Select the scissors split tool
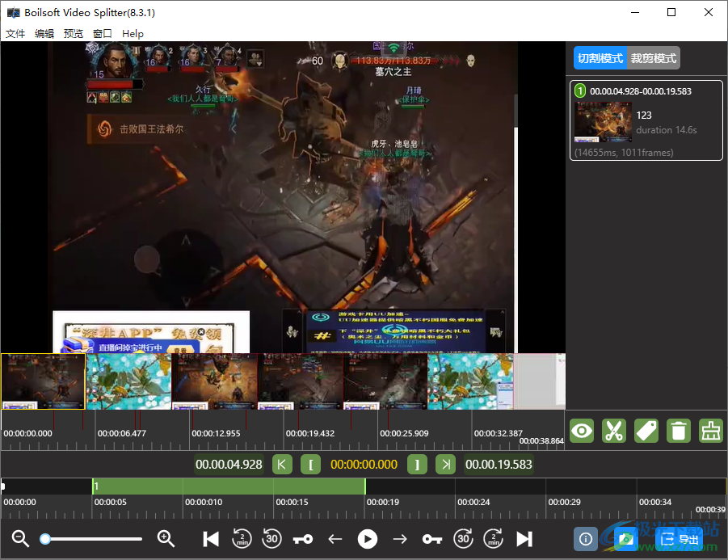The image size is (728, 560). [613, 431]
